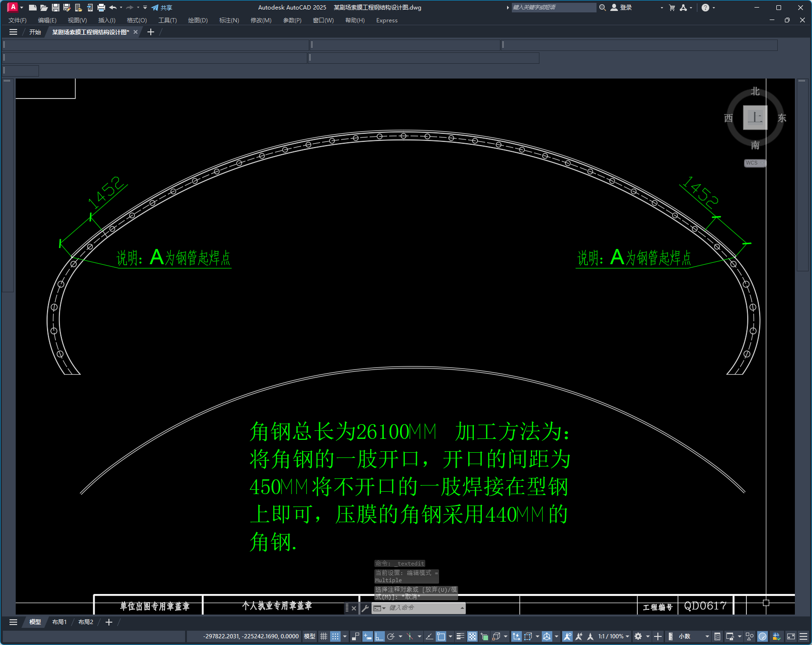Open the Autodesk account triangle icon menu

(x=684, y=8)
